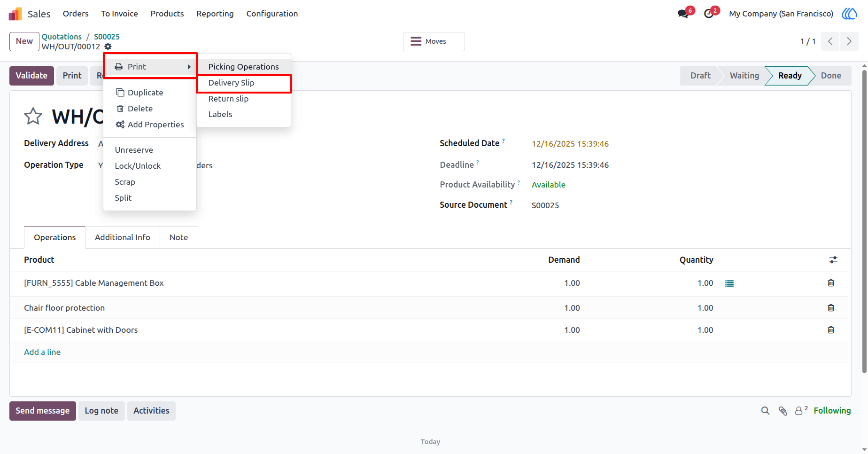Open detailed operations for Cable Management Box
This screenshot has width=868, height=454.
[729, 283]
